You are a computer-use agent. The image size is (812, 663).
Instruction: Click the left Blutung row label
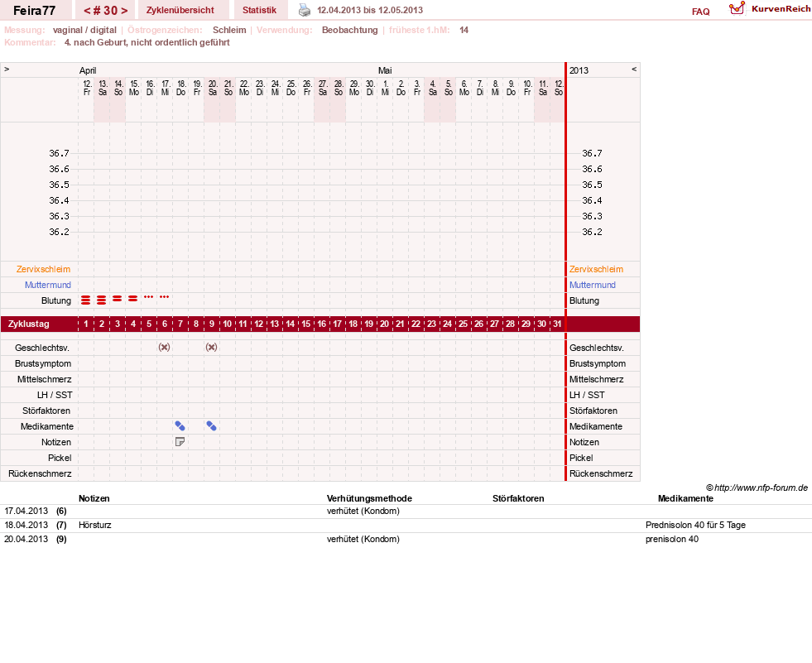point(56,300)
